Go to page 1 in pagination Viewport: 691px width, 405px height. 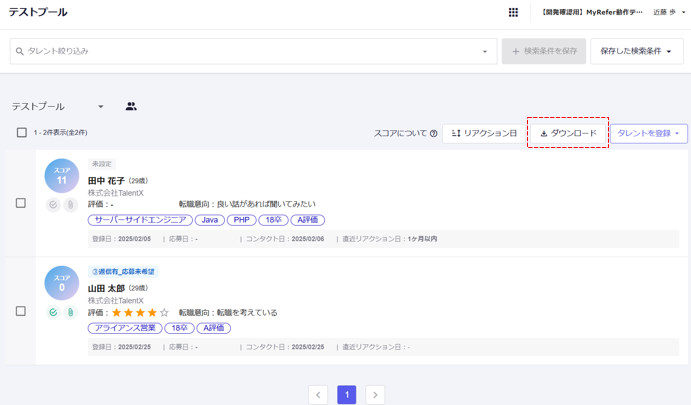(347, 395)
